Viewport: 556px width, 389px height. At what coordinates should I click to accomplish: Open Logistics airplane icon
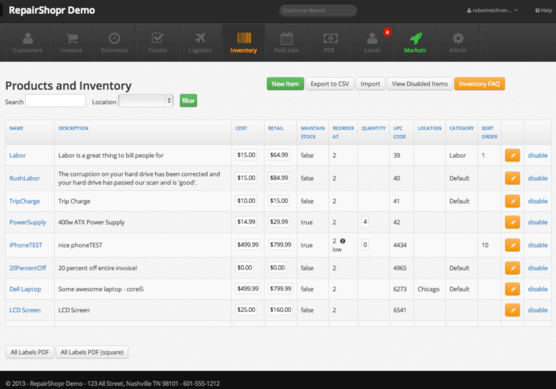click(x=200, y=38)
